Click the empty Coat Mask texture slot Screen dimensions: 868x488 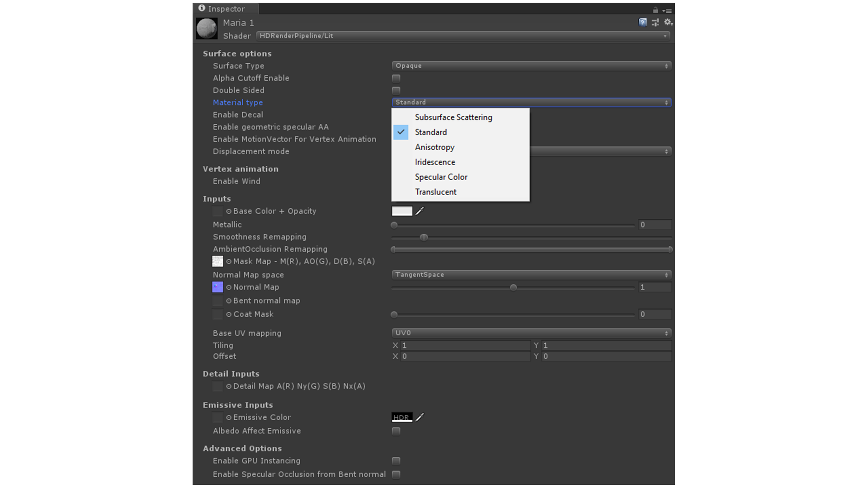[217, 314]
